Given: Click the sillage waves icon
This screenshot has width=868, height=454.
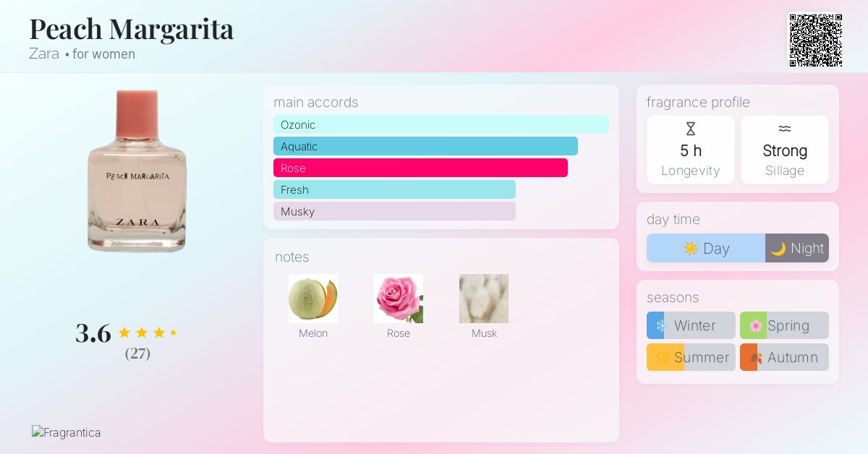Looking at the screenshot, I should click(785, 129).
